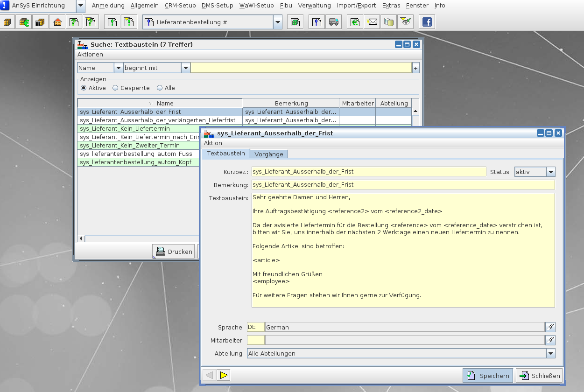The width and height of the screenshot is (584, 392).
Task: Click the eye filter toolbar icon
Action: click(406, 22)
